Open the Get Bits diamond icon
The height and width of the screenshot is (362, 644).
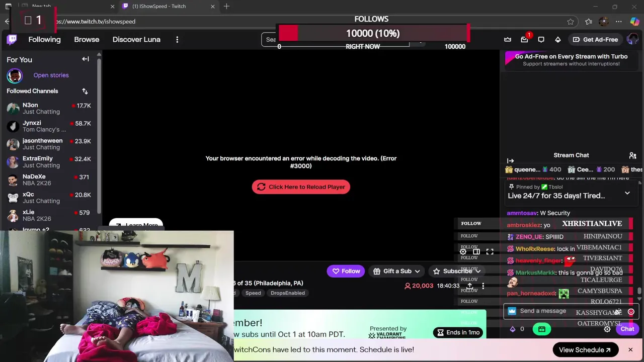tap(557, 39)
